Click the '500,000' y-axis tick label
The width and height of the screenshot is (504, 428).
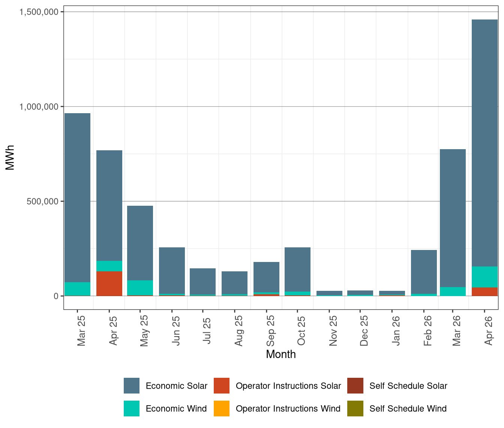43,201
